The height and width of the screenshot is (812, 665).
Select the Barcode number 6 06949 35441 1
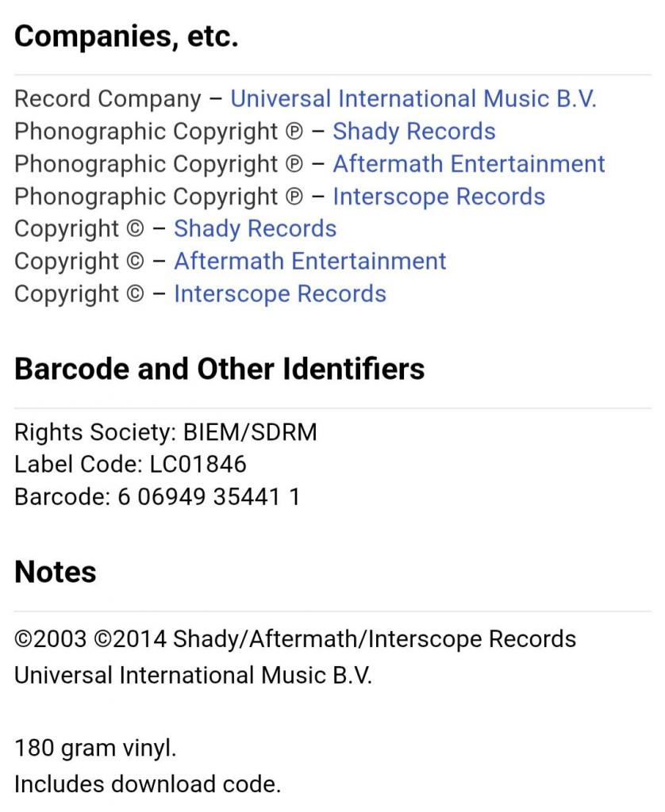[209, 497]
